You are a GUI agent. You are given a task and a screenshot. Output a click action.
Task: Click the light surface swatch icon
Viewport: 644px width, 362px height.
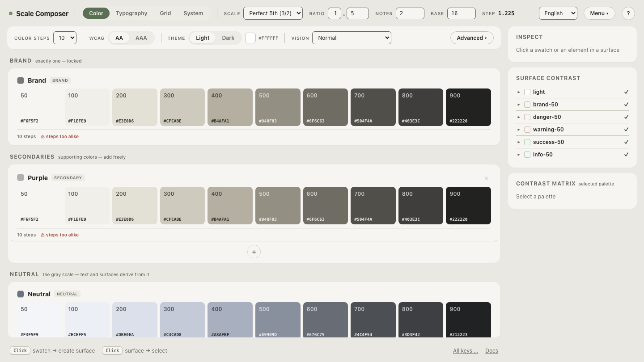(x=527, y=92)
